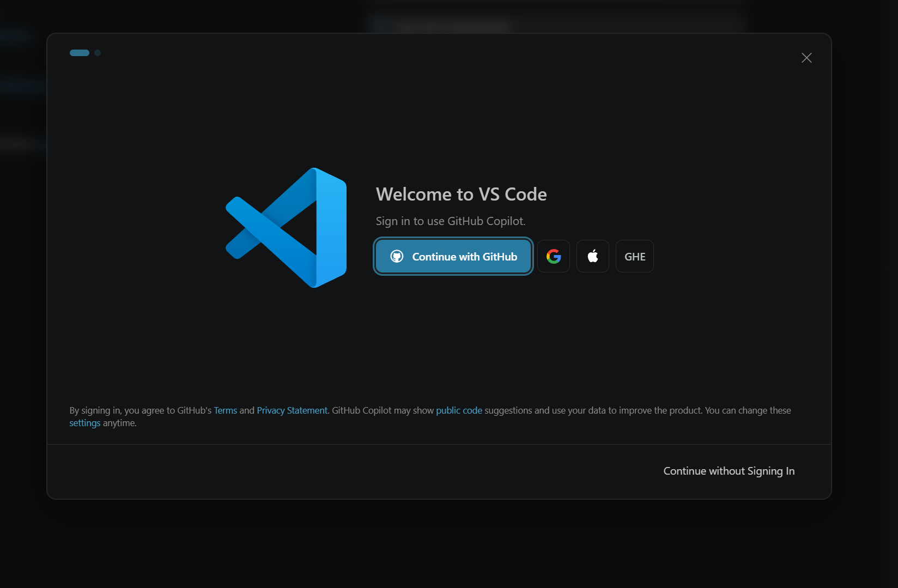Open the public code link
Screen dimensions: 898x588
(459, 410)
